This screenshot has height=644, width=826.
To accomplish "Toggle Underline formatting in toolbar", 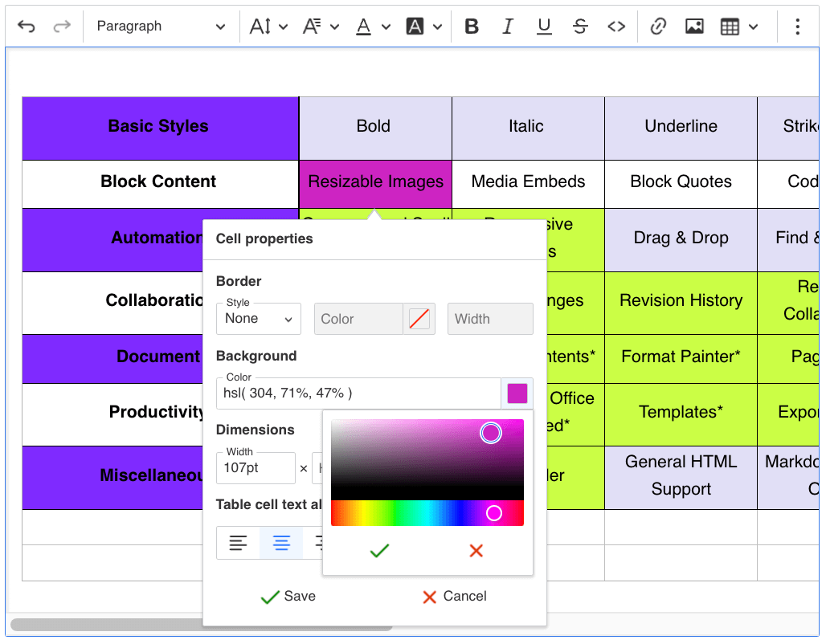I will point(544,26).
